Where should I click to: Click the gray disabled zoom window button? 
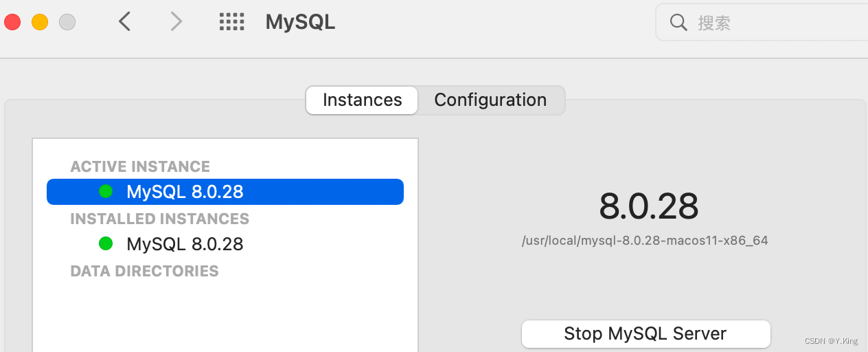(67, 22)
